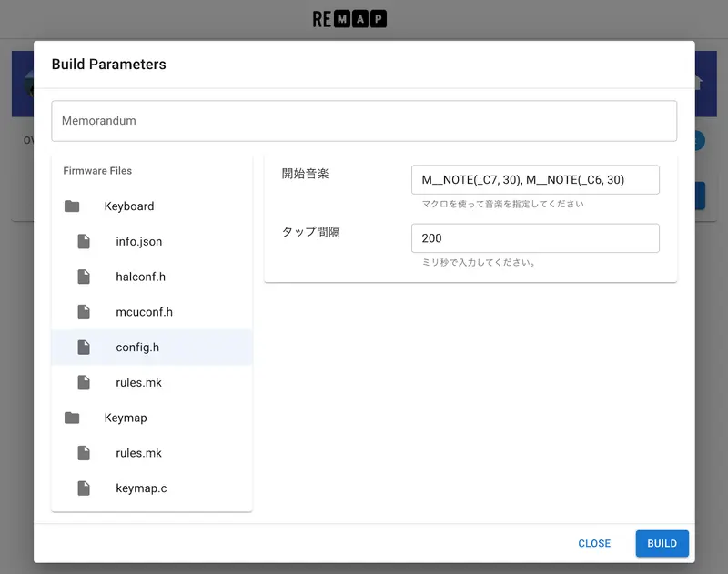Click the 開始音楽 macro input field
Screen dimensions: 728x574
click(x=534, y=180)
